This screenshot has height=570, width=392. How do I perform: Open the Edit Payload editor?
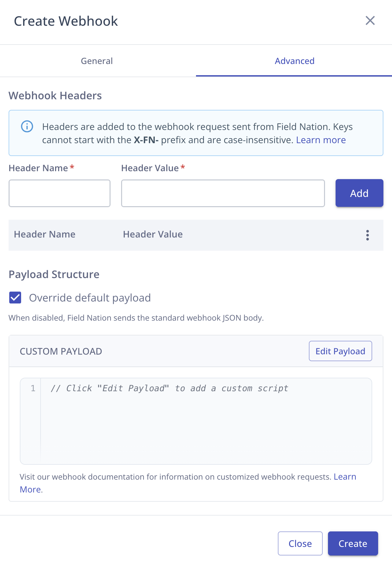coord(340,351)
